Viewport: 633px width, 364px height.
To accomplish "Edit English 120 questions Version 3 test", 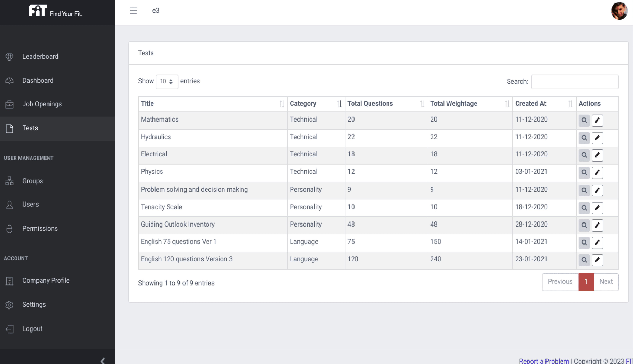I will [597, 260].
